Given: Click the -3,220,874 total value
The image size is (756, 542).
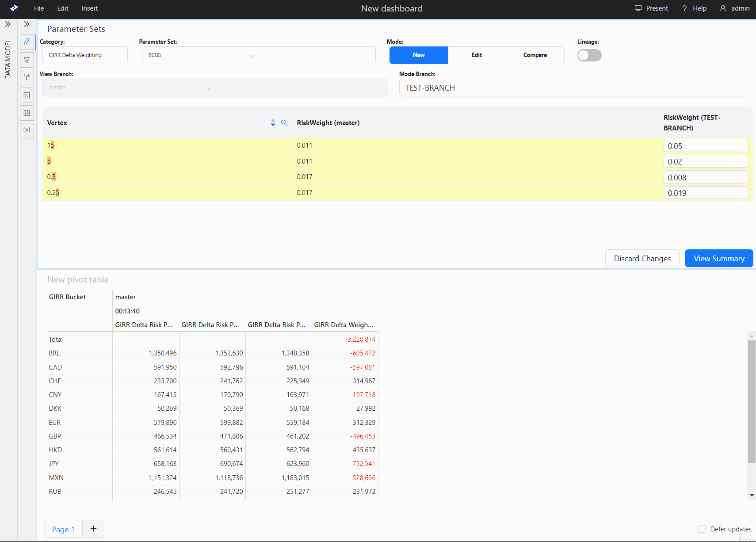Looking at the screenshot, I should [360, 340].
